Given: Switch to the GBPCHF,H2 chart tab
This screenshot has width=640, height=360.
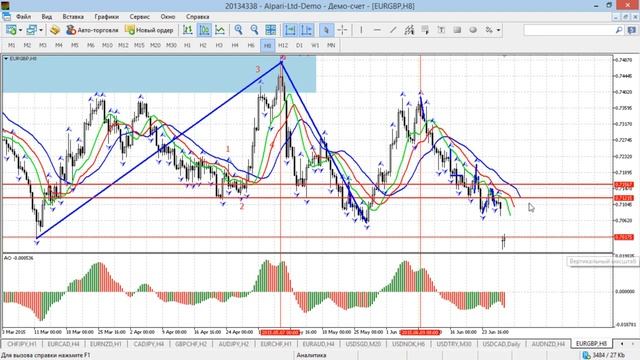Looking at the screenshot, I should [x=191, y=344].
